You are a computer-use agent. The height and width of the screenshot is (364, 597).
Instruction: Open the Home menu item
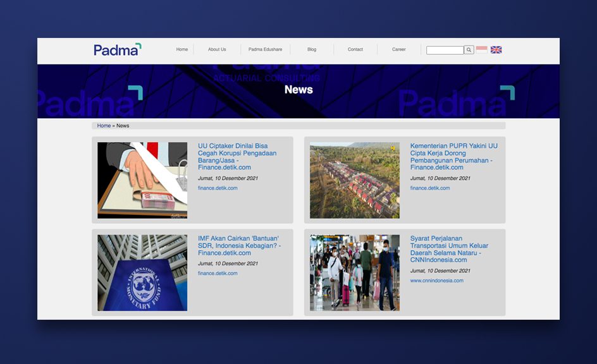click(x=182, y=49)
